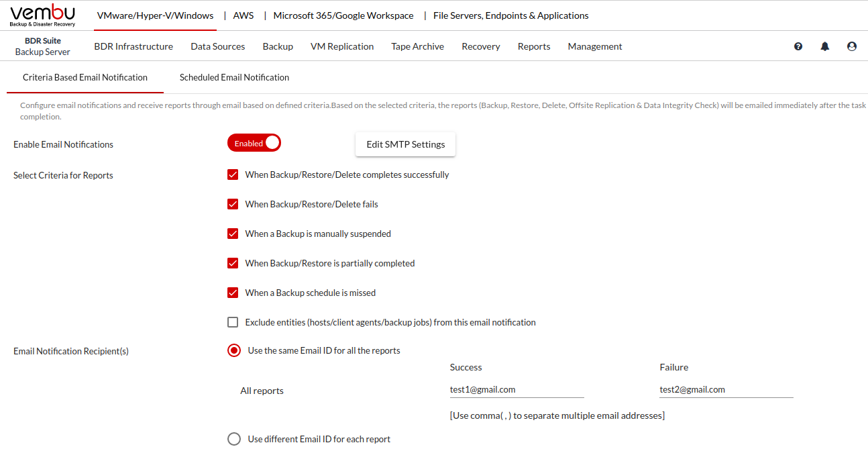Uncheck 'When Backup/Restore/Delete completes successfully'

pyautogui.click(x=233, y=174)
